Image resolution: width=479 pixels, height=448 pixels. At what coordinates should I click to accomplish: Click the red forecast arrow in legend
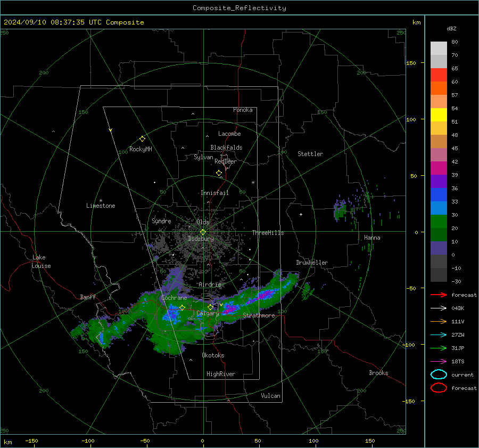(x=439, y=295)
